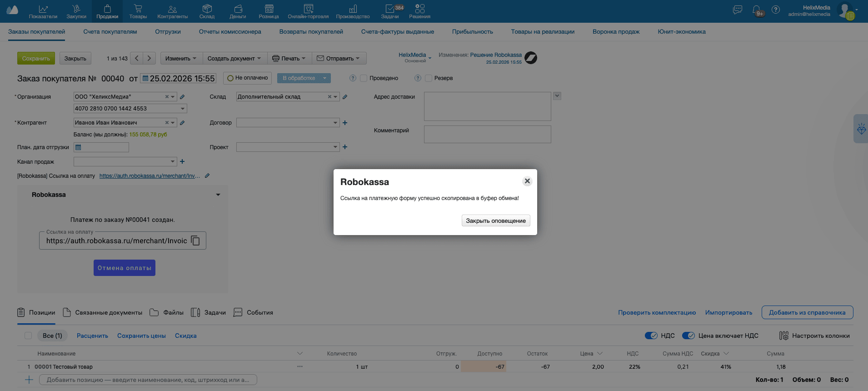Image resolution: width=868 pixels, height=391 pixels.
Task: Collapse the Robokassa panel arrow
Action: [218, 195]
